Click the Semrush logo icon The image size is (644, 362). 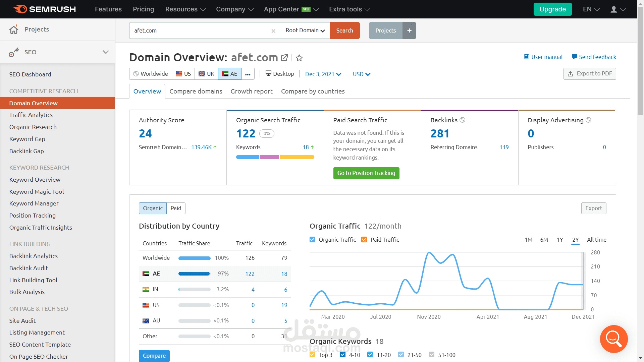click(x=20, y=9)
